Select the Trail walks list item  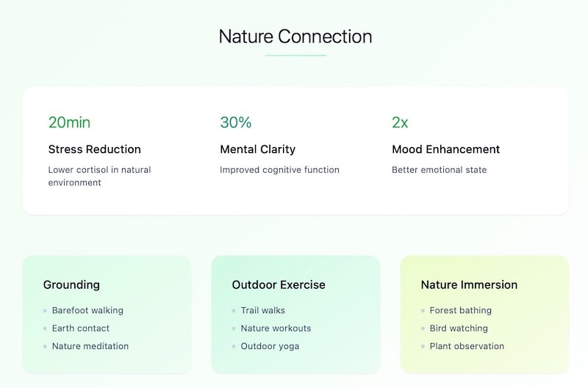coord(263,310)
